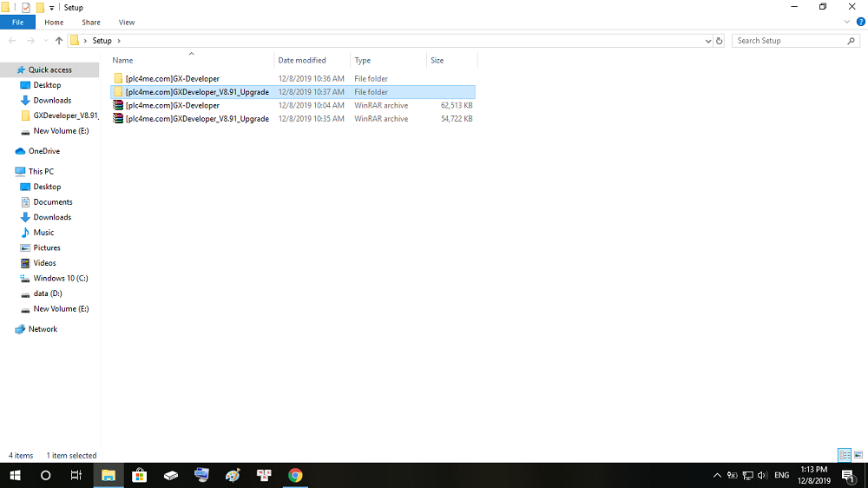The height and width of the screenshot is (488, 868).
Task: Open the GX-Developer WinRAR archive
Action: 172,105
